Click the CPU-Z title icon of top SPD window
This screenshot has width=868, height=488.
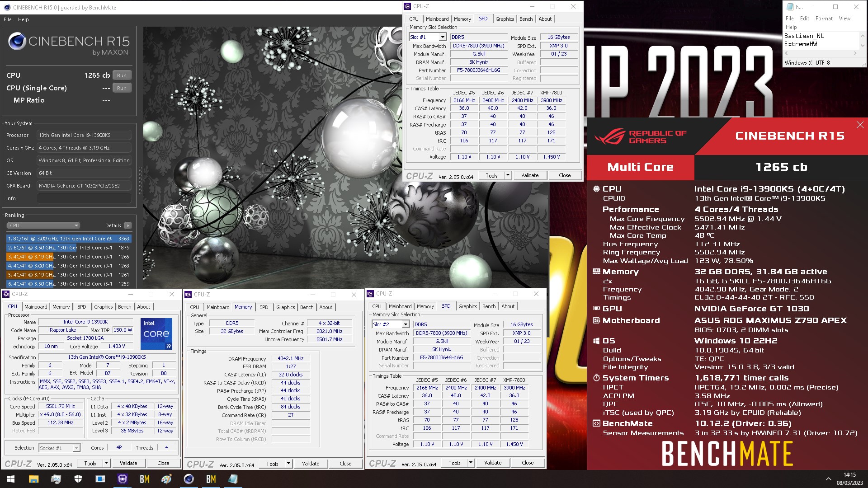tap(407, 6)
